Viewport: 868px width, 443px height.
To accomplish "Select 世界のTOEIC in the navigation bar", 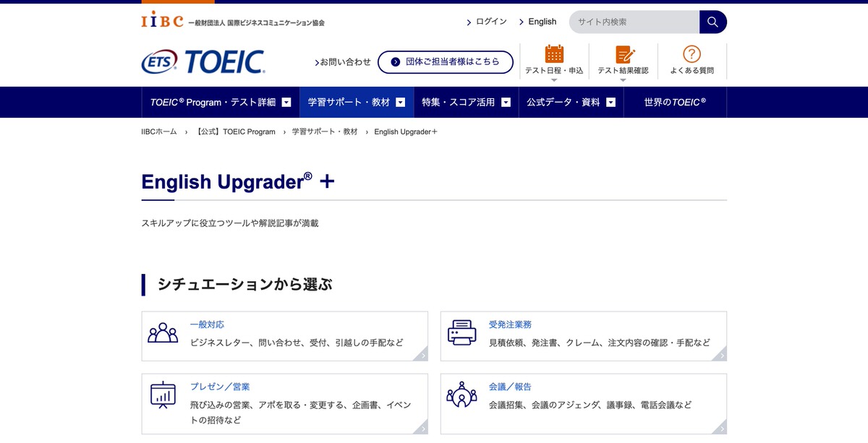I will point(674,102).
